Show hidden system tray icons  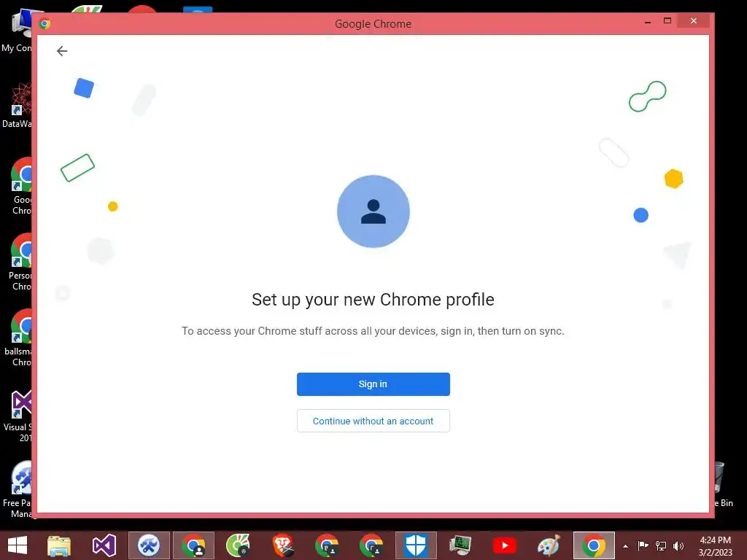(x=625, y=546)
